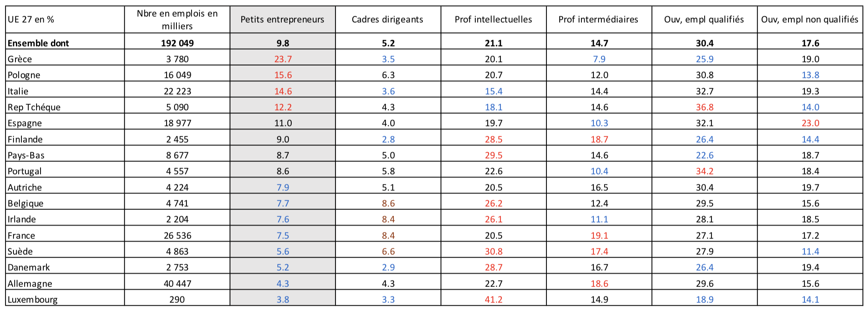Click Luxembourg's 41.2 Prof intellectuelles value

pos(494,300)
